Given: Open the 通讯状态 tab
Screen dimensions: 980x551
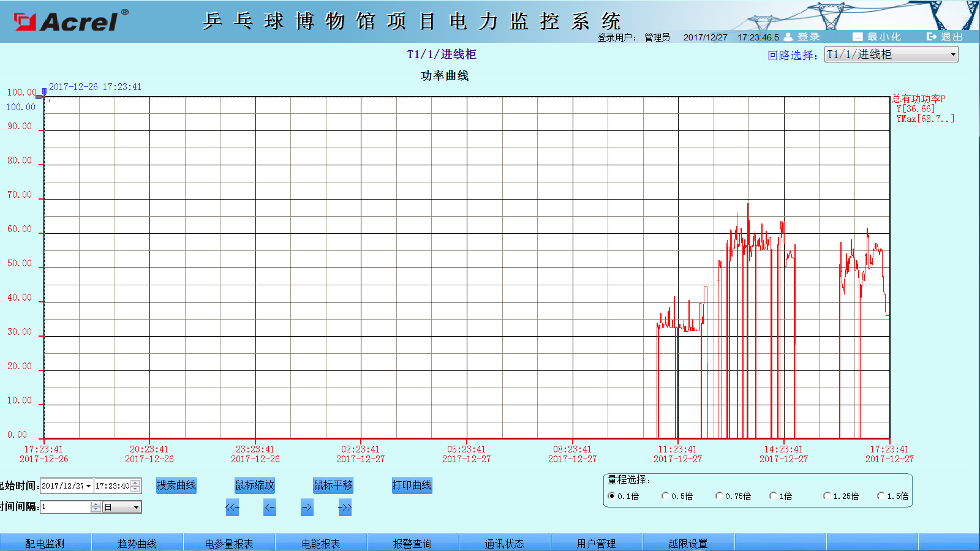Looking at the screenshot, I should (x=505, y=542).
